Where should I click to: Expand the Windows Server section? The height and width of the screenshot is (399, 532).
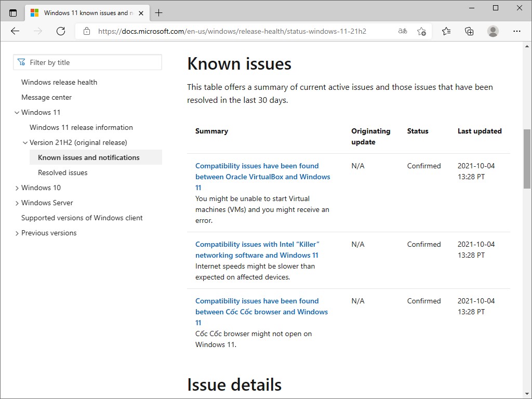coord(16,203)
